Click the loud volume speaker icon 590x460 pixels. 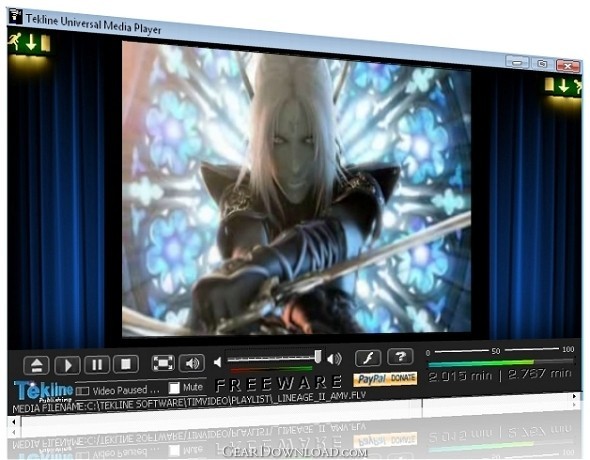tap(334, 359)
